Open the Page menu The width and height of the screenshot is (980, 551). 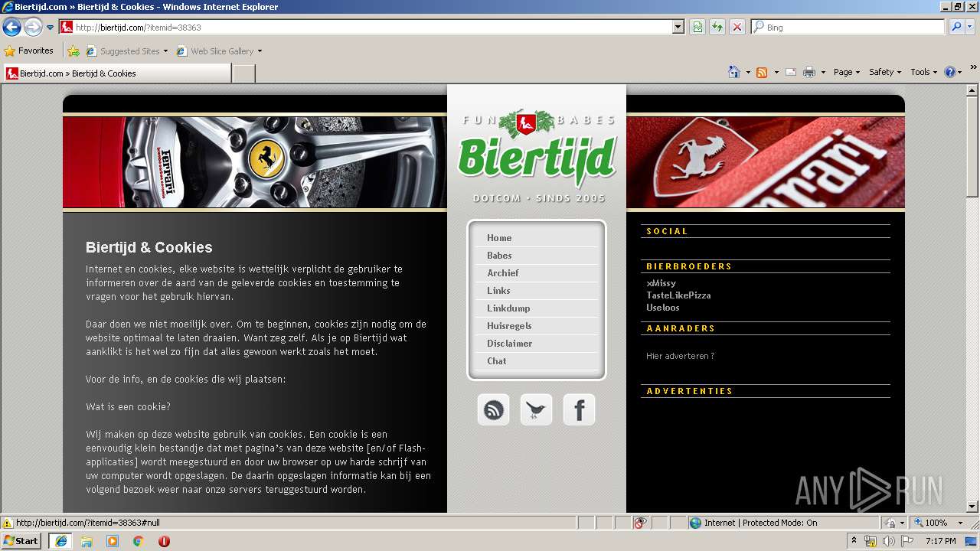click(x=847, y=72)
